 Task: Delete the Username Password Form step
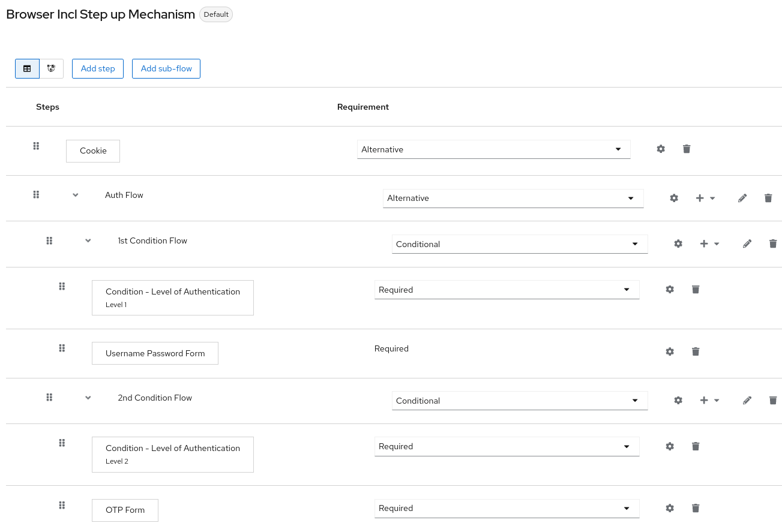pyautogui.click(x=696, y=351)
